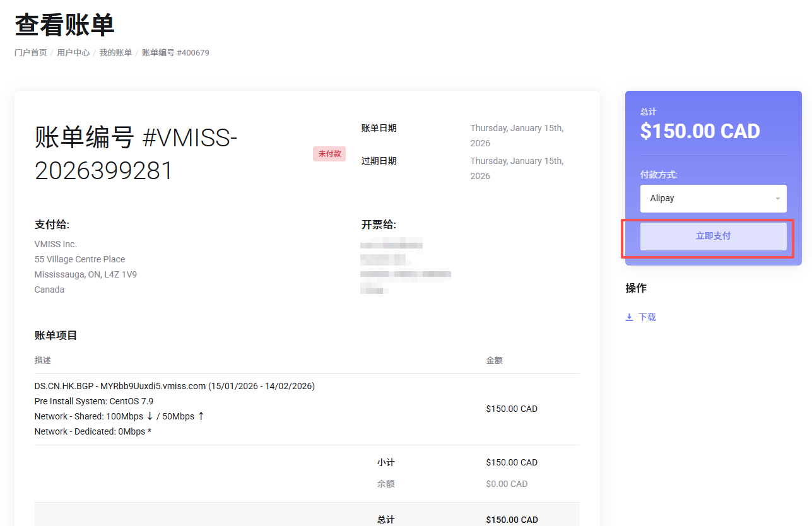Screen dimensions: 812x526
Task: Select the invoice number #VMISS-2026399281 heading
Action: coord(136,153)
